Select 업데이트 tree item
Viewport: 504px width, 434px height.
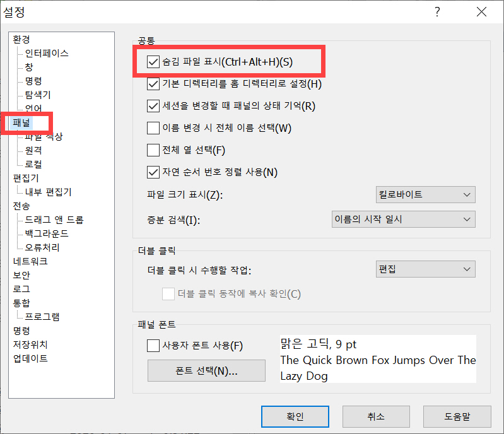(x=30, y=358)
